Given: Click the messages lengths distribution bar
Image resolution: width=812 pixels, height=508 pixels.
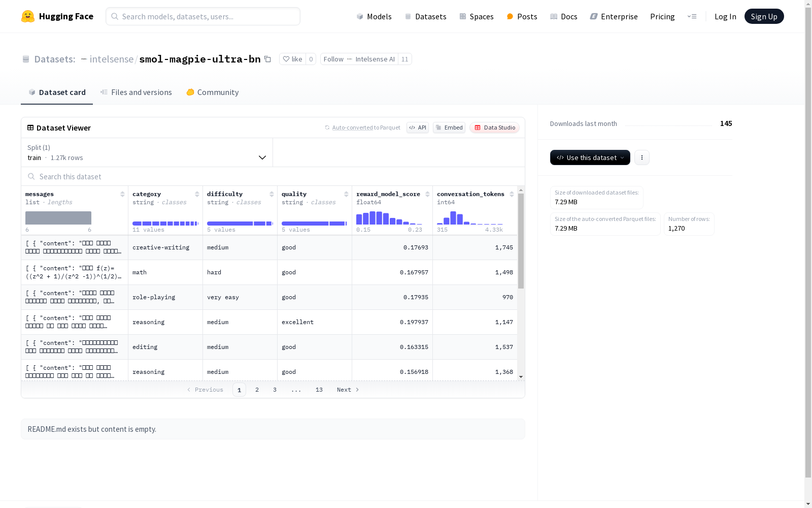Looking at the screenshot, I should tap(58, 218).
